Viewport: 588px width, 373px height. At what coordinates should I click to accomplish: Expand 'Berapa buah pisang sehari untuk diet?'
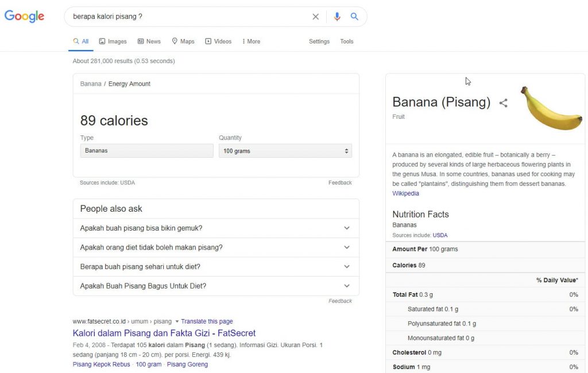click(x=216, y=266)
